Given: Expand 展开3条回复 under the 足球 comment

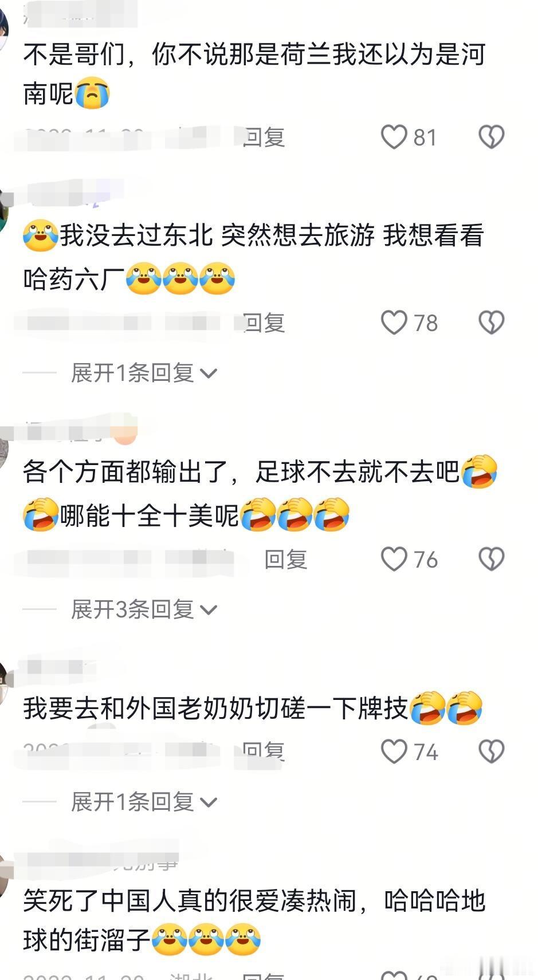Looking at the screenshot, I should 143,609.
